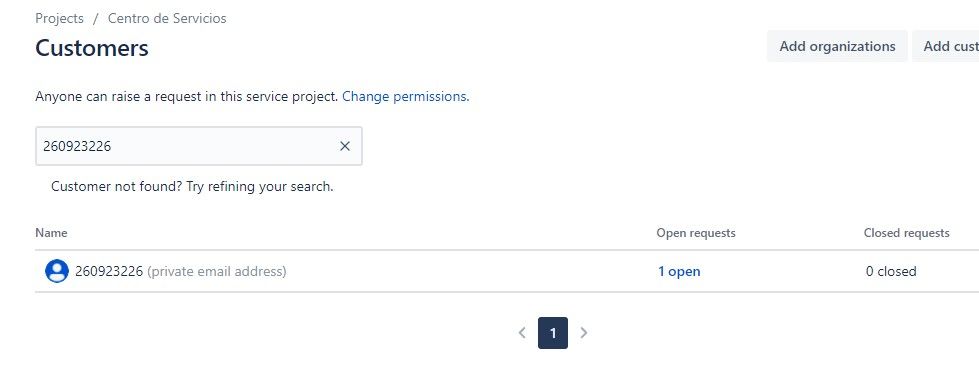Click the partially visible Add customers button

pos(945,46)
